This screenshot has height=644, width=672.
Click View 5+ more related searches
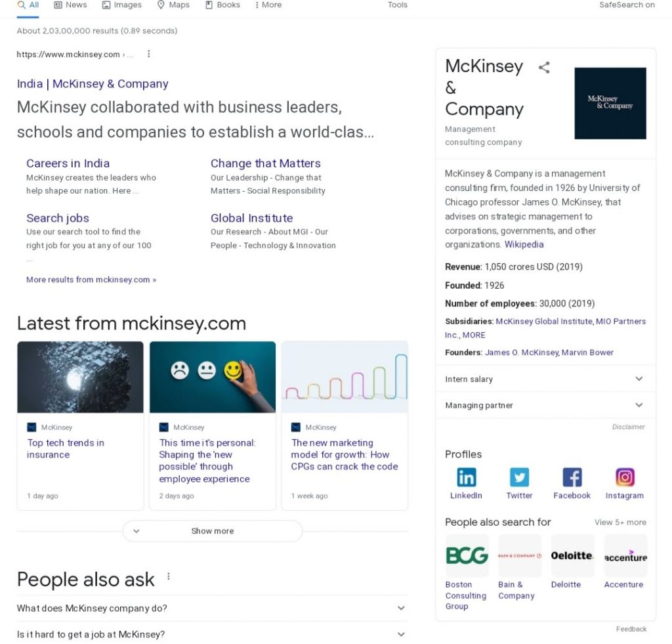[x=620, y=523]
